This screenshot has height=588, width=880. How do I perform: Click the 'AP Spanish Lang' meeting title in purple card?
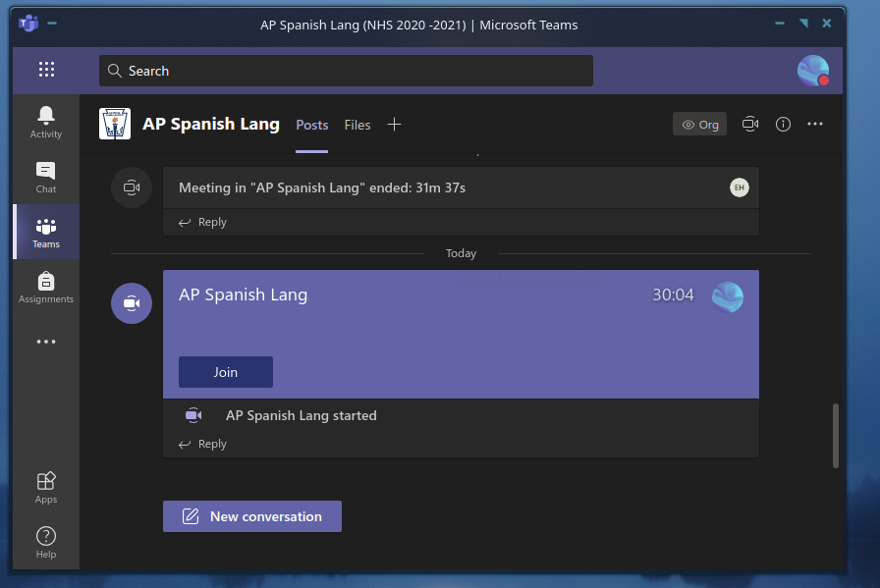[x=243, y=295]
